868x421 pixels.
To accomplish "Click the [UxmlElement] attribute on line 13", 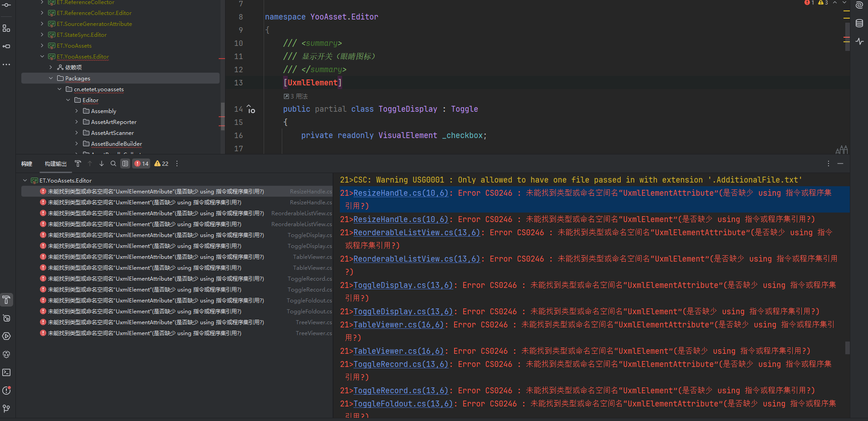I will pyautogui.click(x=312, y=83).
